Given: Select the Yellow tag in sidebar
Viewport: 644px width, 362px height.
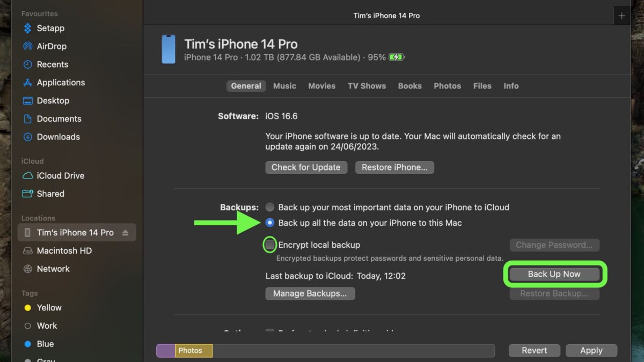Looking at the screenshot, I should [x=27, y=308].
